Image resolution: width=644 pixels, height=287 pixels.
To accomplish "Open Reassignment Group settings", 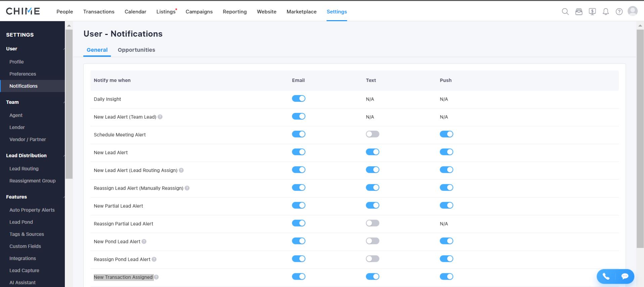I will coord(32,181).
